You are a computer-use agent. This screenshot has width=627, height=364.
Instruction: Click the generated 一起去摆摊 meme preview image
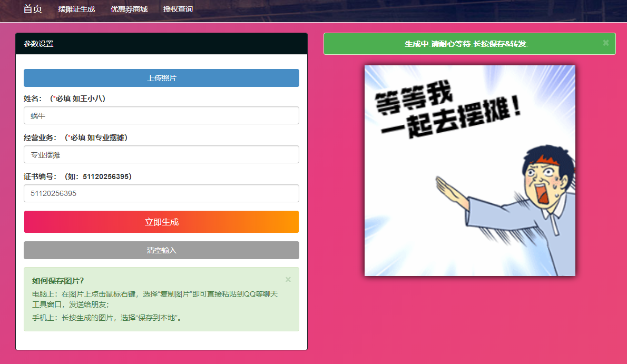[469, 170]
